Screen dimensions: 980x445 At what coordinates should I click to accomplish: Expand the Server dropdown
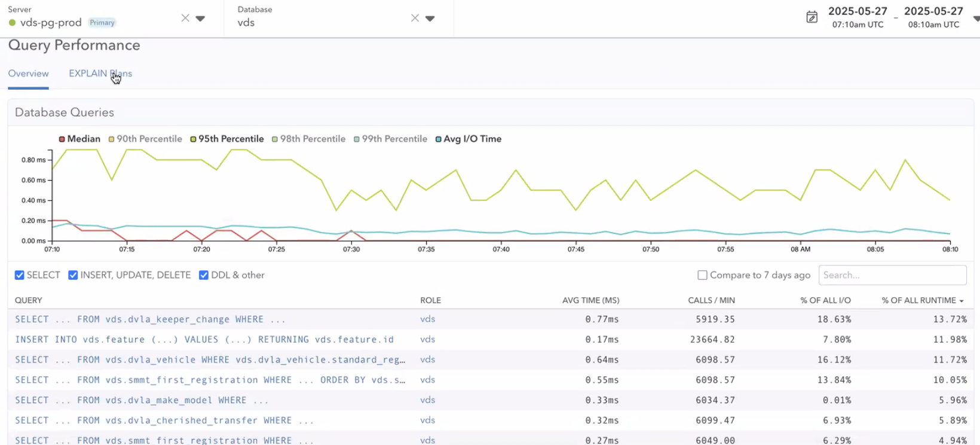coord(200,19)
